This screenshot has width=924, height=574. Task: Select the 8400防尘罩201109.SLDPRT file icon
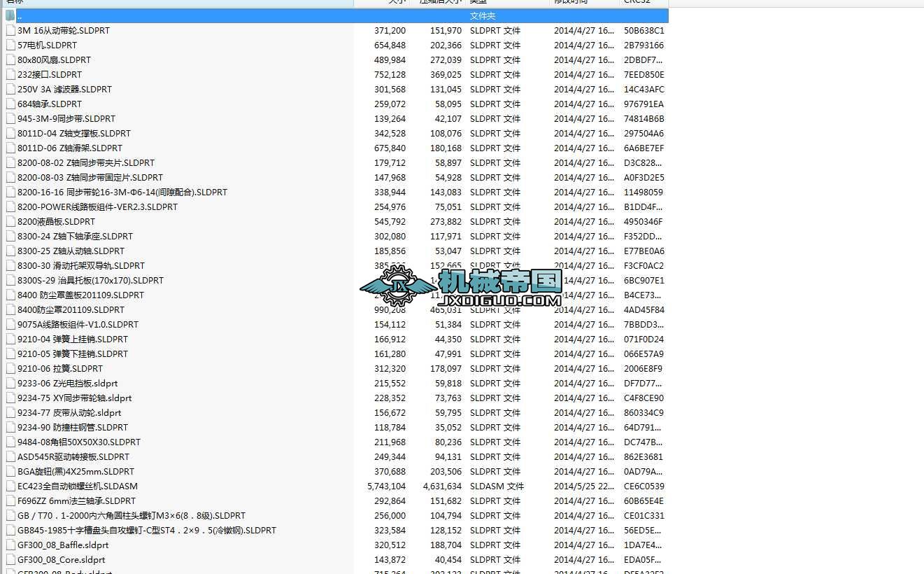pyautogui.click(x=10, y=309)
